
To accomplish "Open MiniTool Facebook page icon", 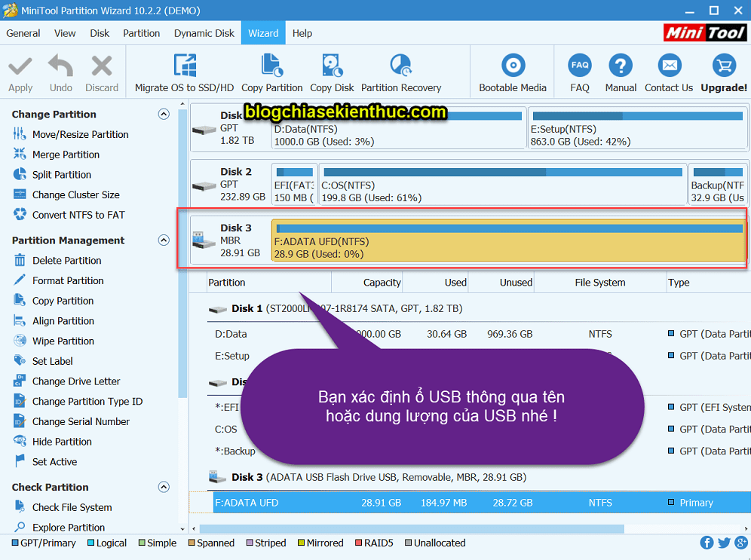I will 707,543.
